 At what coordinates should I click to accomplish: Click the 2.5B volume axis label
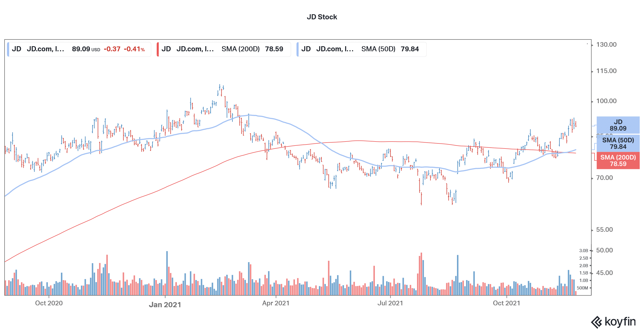pos(584,258)
